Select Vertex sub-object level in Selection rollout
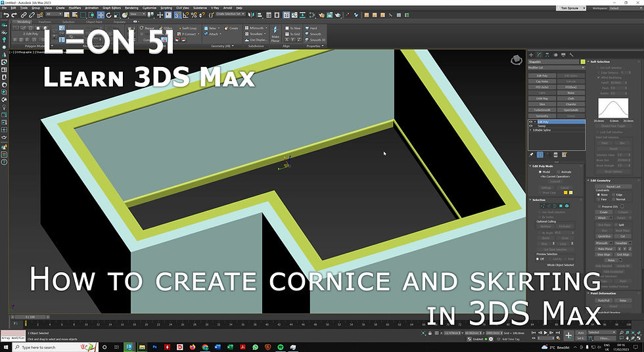 (543, 206)
